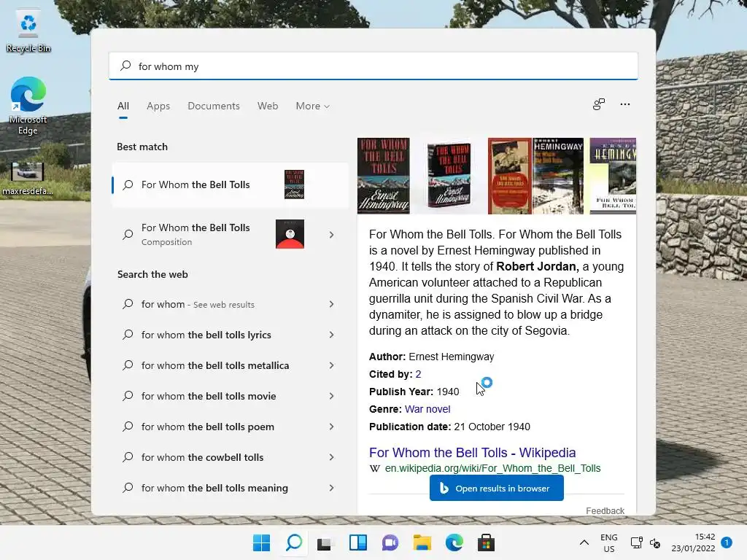Open Widgets panel from taskbar
Image resolution: width=747 pixels, height=560 pixels.
[357, 542]
